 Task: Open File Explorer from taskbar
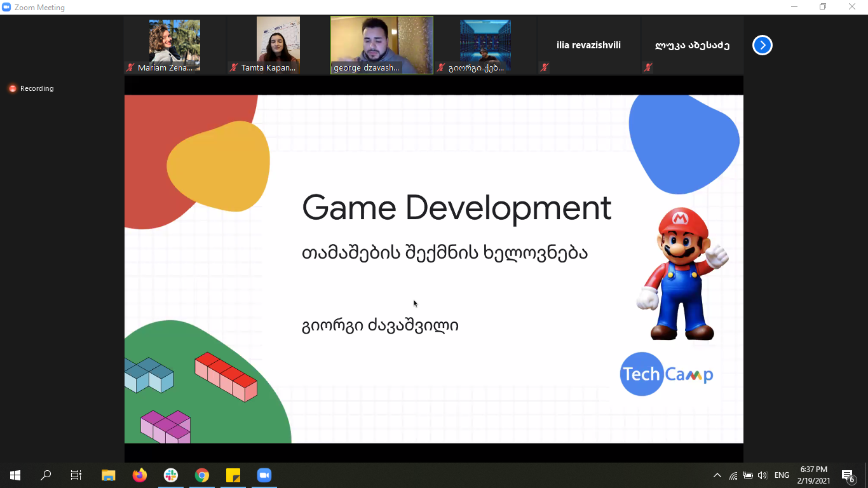tap(109, 475)
